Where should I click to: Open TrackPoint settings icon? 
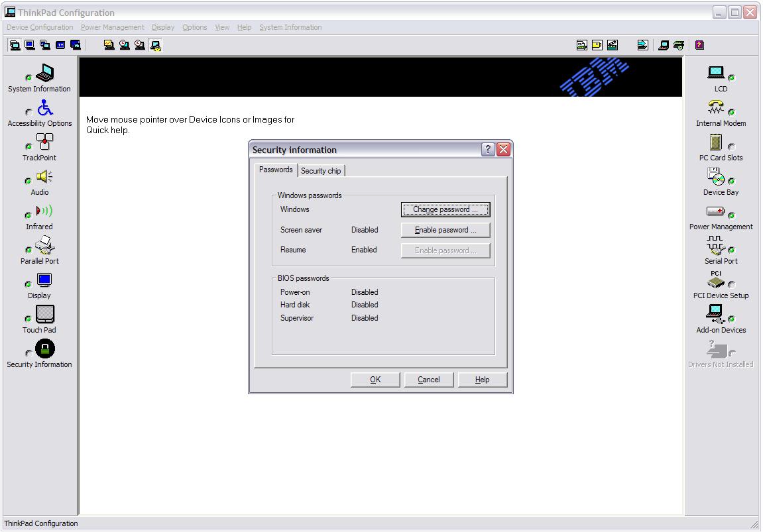(x=44, y=142)
